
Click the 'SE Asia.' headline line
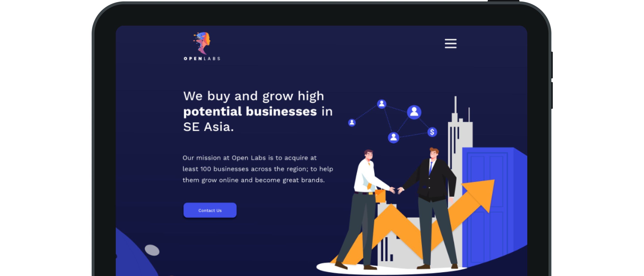(x=208, y=127)
